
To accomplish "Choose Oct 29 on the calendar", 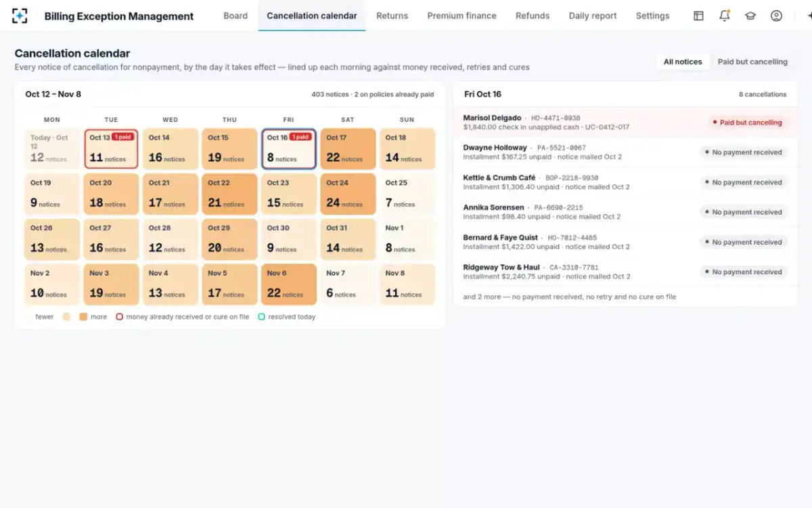I will pos(229,240).
